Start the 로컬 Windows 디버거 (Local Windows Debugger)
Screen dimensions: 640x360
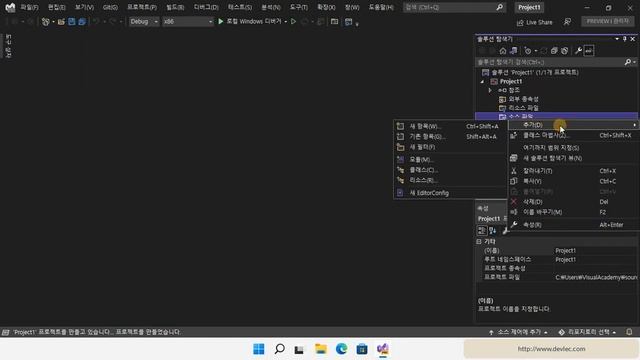[x=250, y=21]
